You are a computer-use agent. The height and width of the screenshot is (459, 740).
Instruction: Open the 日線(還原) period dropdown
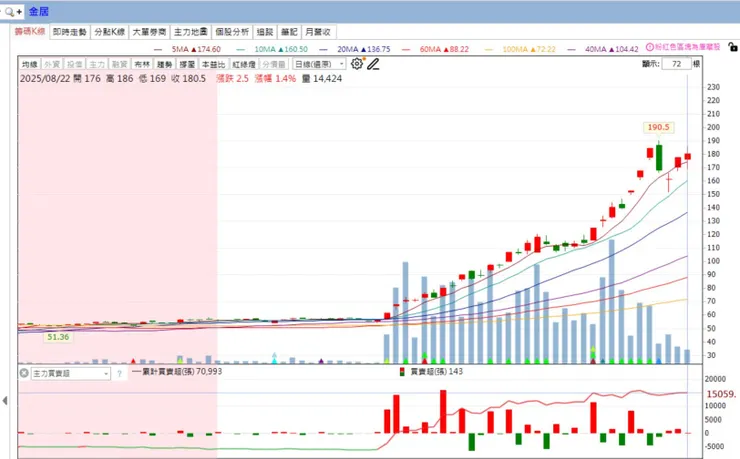tap(320, 64)
